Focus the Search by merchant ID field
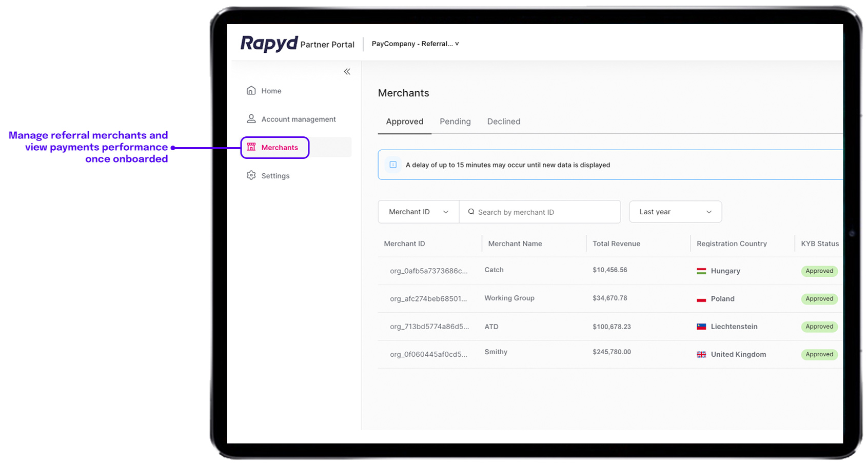 (x=544, y=212)
